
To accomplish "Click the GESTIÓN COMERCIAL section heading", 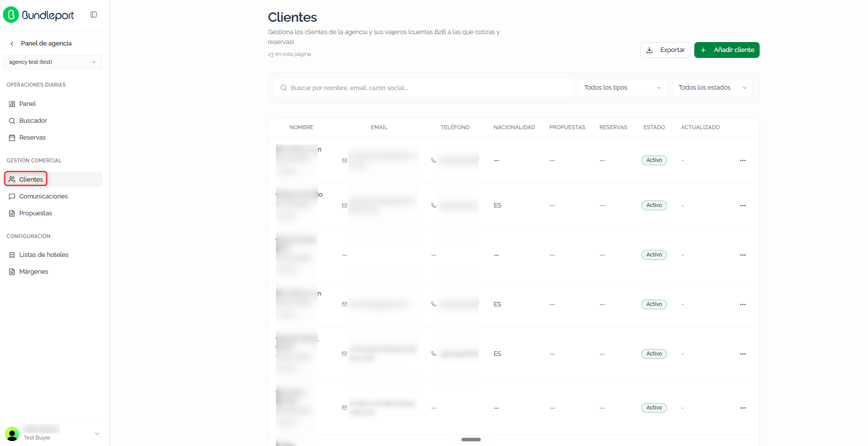I will coord(34,161).
